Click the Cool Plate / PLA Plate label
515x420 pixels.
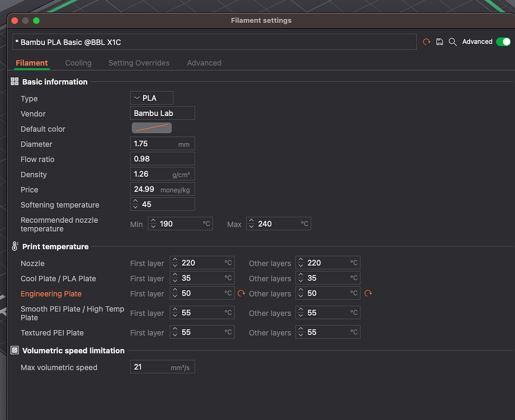coord(58,278)
